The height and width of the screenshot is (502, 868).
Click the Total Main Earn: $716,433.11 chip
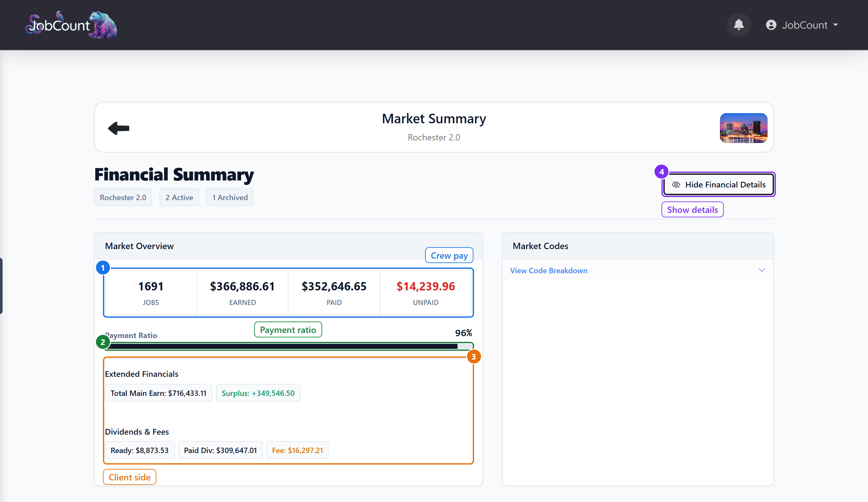coord(159,393)
